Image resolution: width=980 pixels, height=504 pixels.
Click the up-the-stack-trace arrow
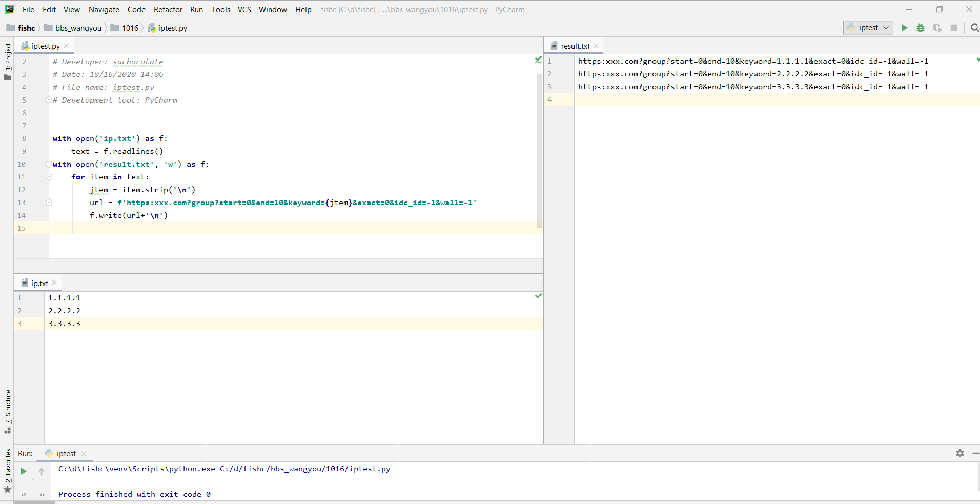pyautogui.click(x=42, y=472)
